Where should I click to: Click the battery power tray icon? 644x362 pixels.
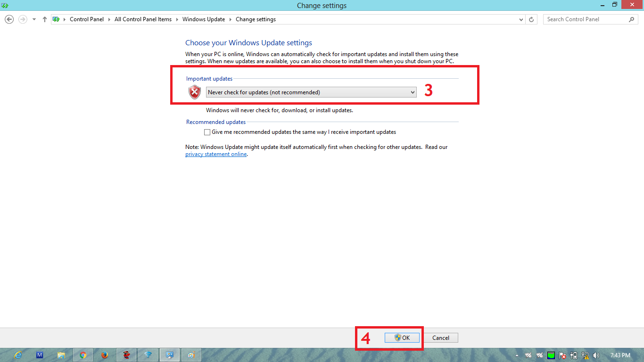(574, 355)
